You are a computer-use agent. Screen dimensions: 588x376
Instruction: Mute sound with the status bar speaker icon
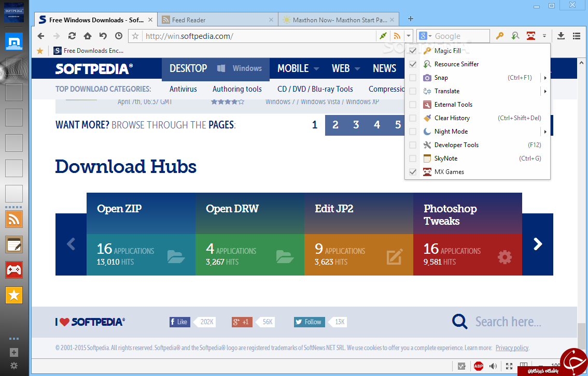click(x=493, y=366)
